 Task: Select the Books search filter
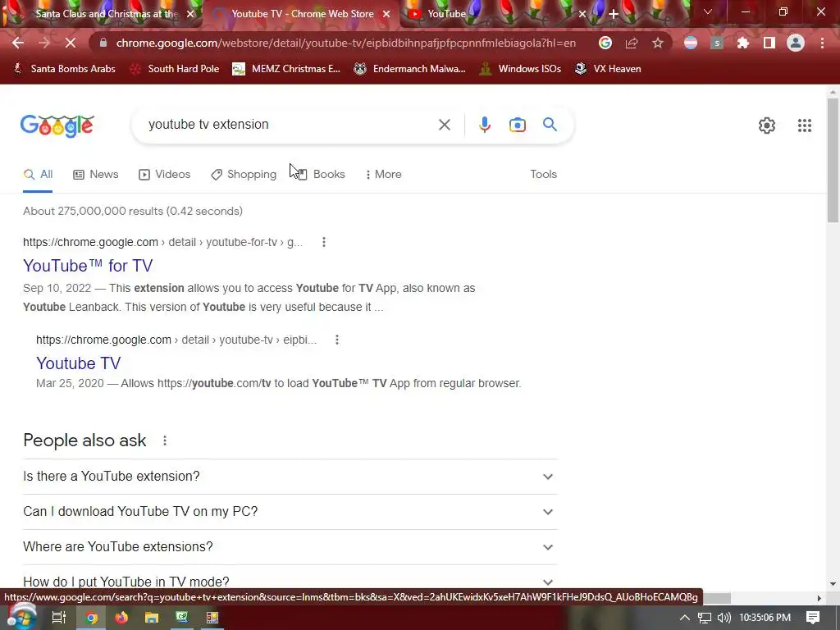[321, 174]
